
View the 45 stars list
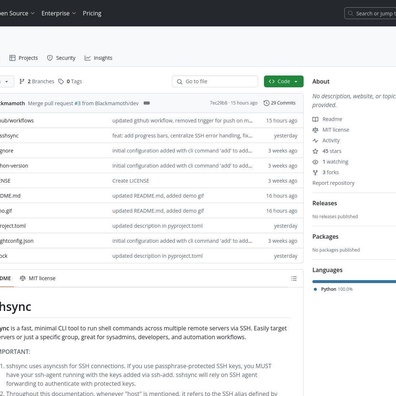tap(332, 151)
